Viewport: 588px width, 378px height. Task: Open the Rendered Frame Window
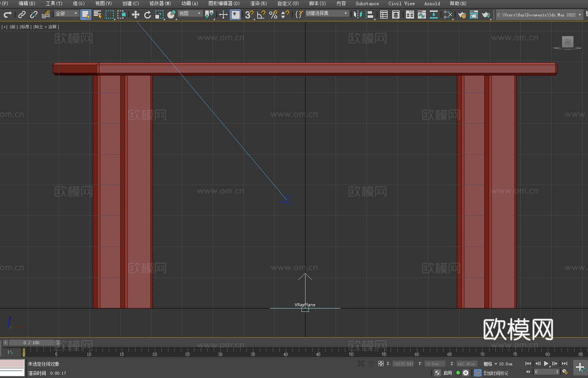click(474, 14)
